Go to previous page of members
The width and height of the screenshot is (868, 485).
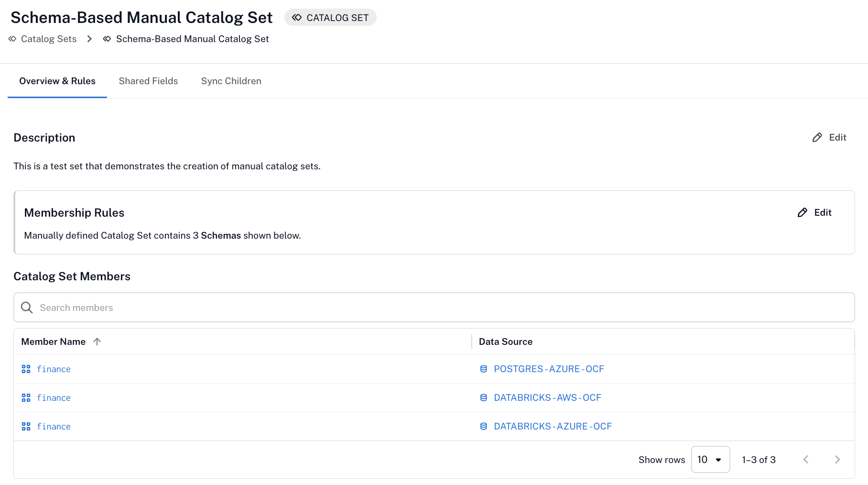click(x=806, y=459)
